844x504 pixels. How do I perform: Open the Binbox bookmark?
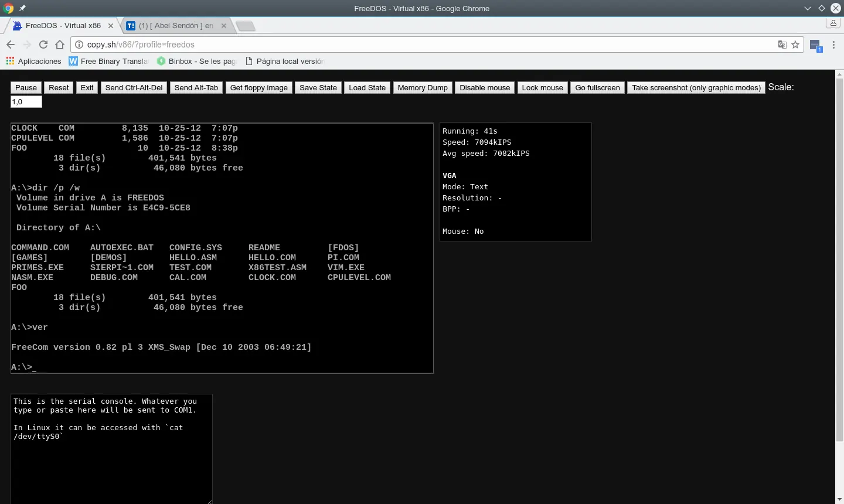196,61
